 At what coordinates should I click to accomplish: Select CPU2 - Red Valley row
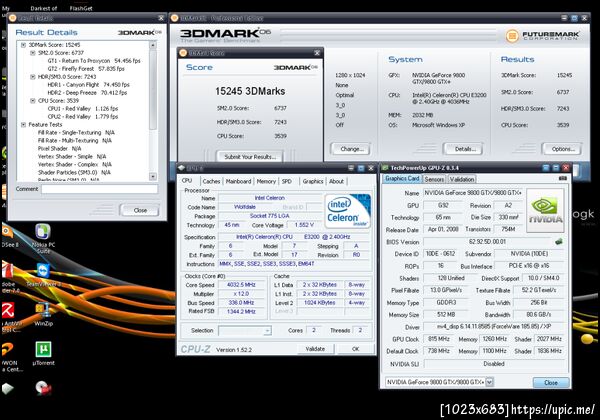[x=83, y=117]
